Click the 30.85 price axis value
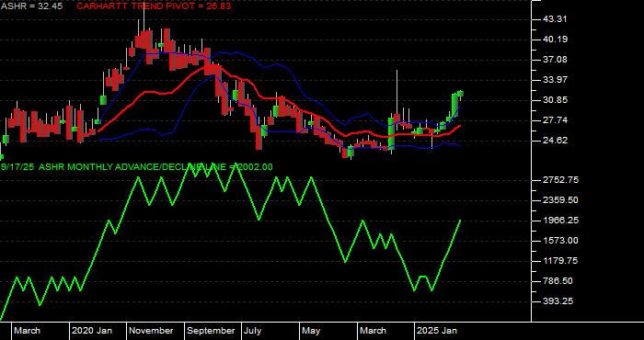The width and height of the screenshot is (644, 340). (555, 100)
